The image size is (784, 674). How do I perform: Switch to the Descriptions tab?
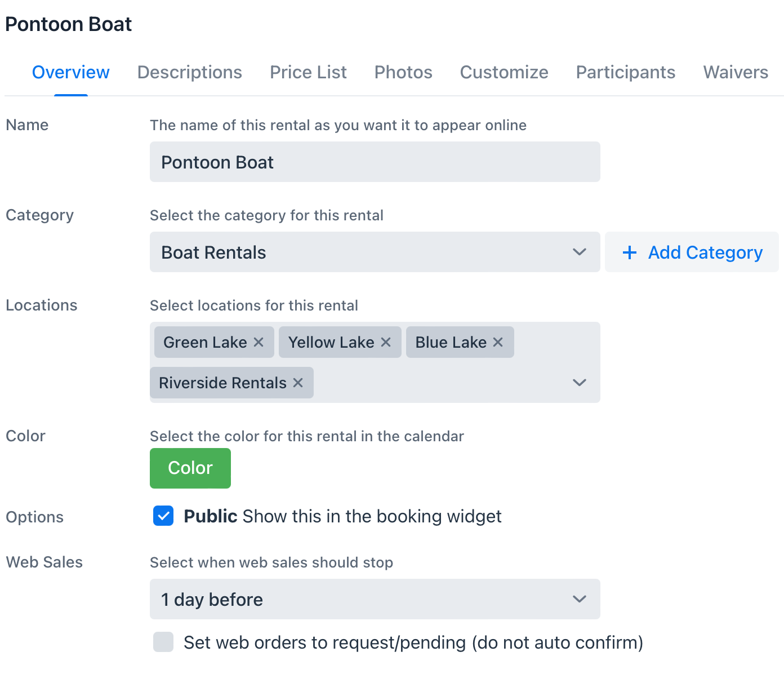point(190,72)
